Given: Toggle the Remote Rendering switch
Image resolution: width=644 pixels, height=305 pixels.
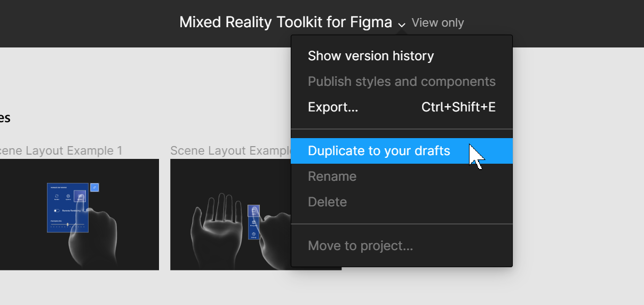Looking at the screenshot, I should coord(57,211).
